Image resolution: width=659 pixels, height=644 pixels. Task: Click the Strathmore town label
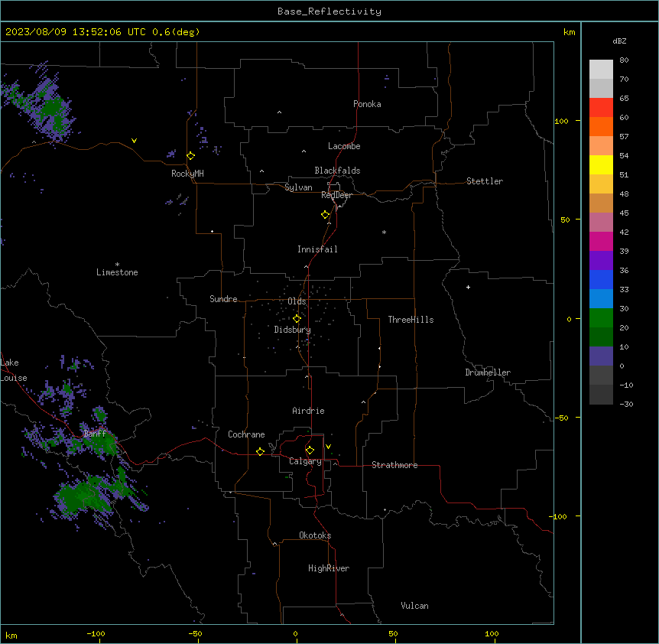[x=394, y=465]
